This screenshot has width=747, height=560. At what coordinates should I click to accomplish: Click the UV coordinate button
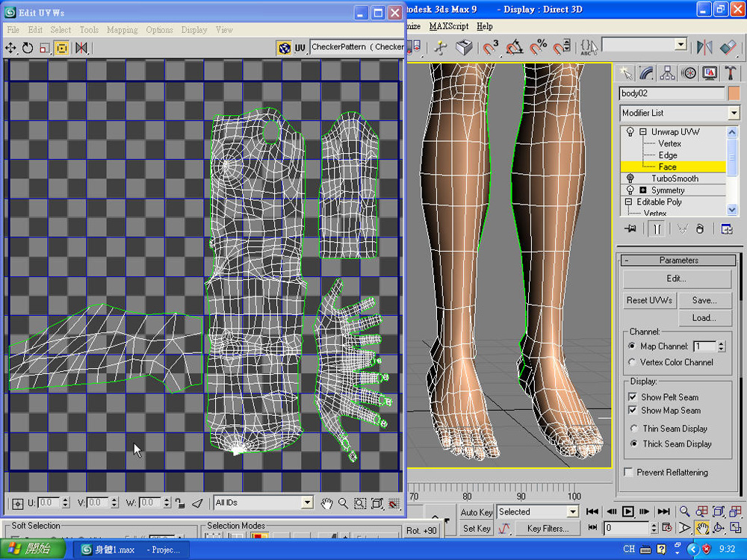[300, 48]
